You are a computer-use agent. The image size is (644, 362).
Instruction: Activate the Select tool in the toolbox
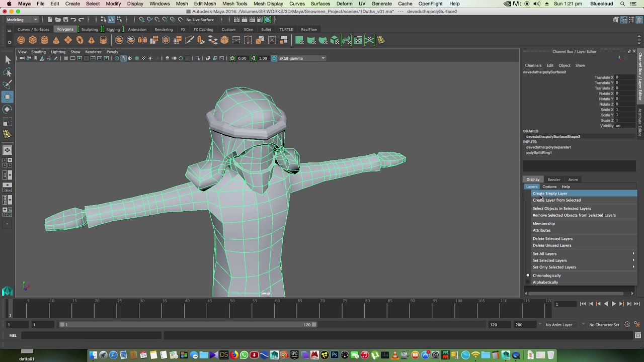(8, 60)
